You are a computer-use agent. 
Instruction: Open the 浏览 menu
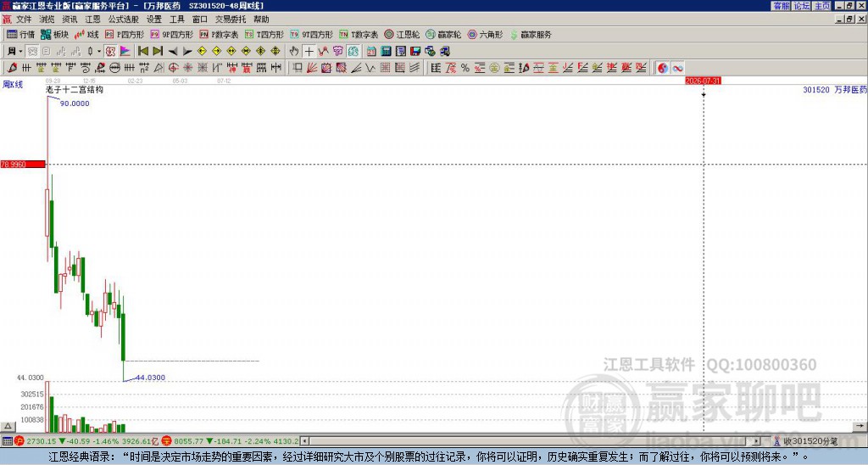(47, 20)
